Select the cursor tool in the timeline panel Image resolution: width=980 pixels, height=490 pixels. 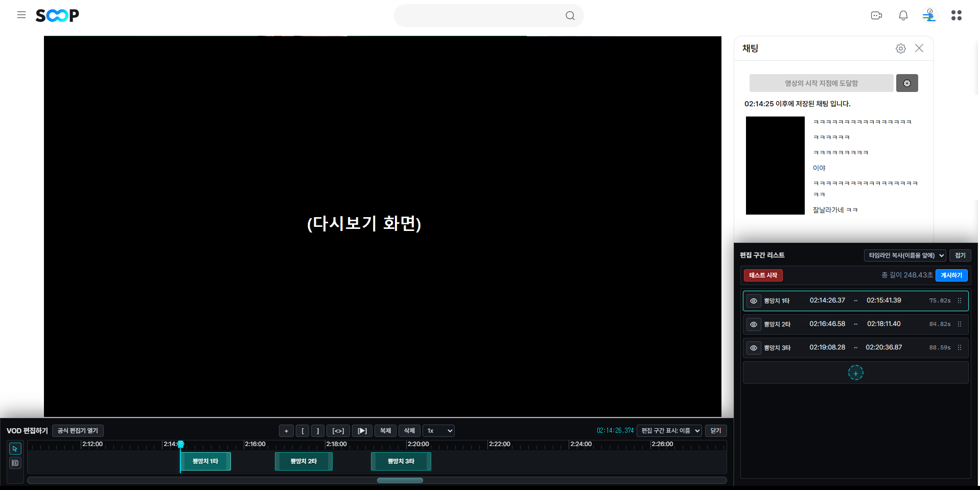[x=15, y=448]
